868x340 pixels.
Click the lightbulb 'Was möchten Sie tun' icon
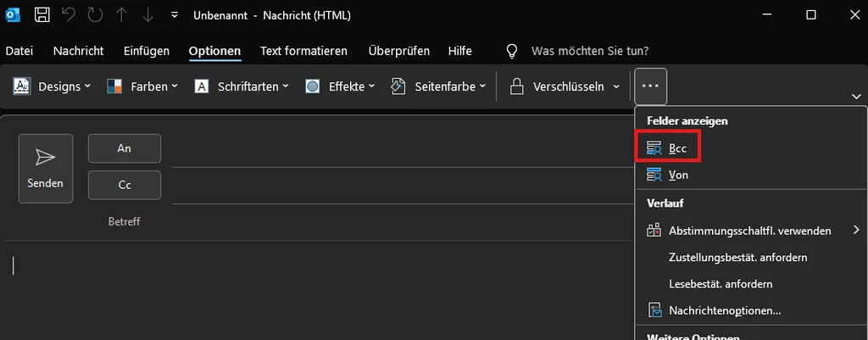[512, 51]
